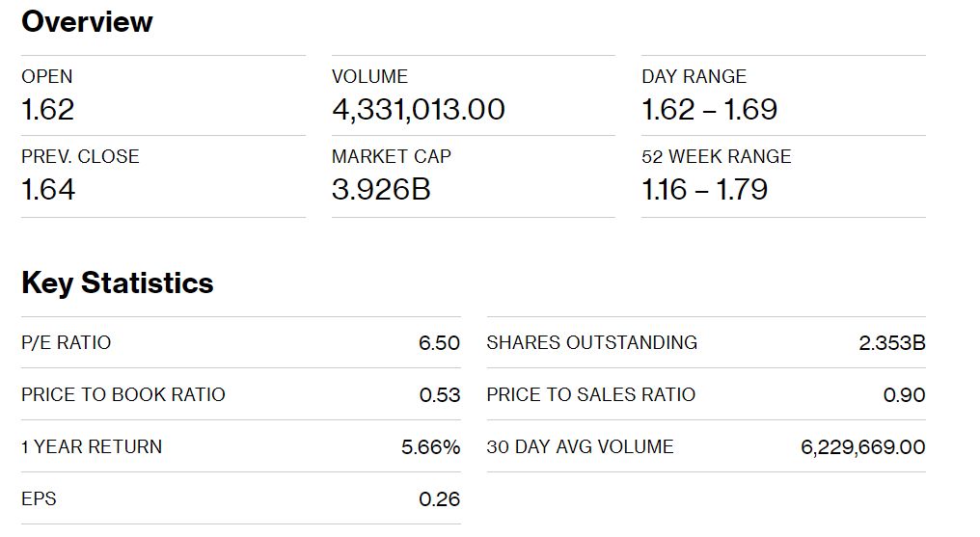Image resolution: width=980 pixels, height=537 pixels.
Task: Click the VOLUME value 4,331,013.00
Action: click(x=418, y=110)
